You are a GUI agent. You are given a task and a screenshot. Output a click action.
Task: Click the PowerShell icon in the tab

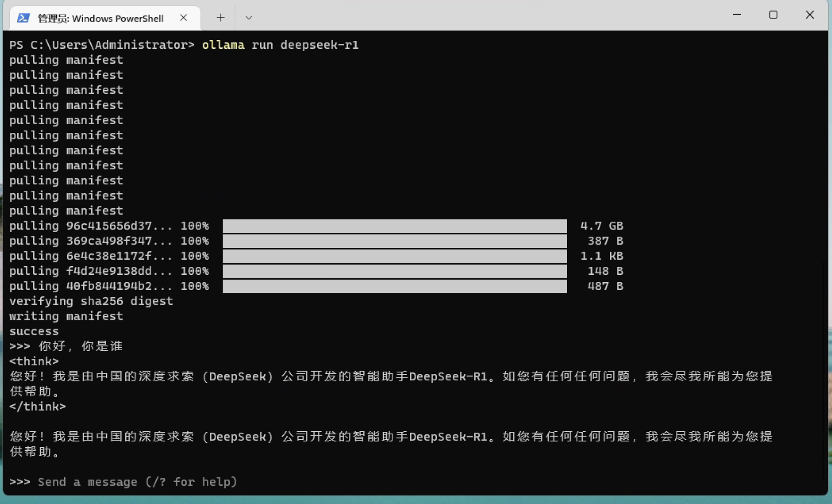point(24,18)
